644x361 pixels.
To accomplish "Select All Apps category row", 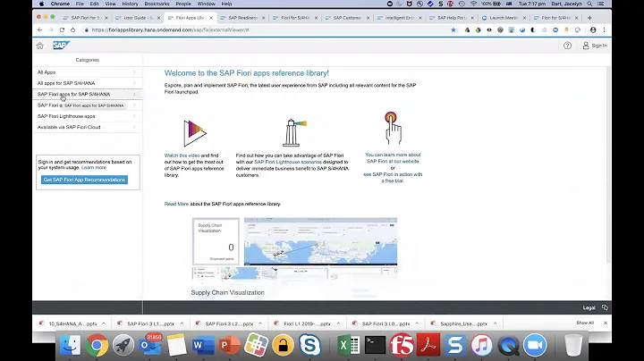I will point(87,72).
